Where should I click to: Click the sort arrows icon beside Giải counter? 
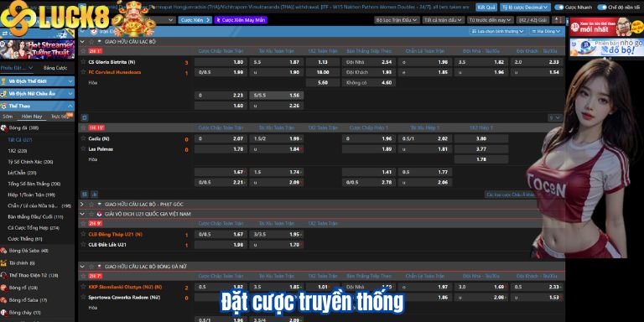(558, 20)
